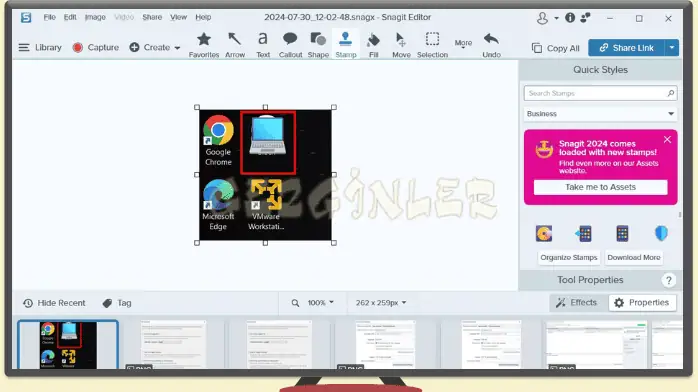The width and height of the screenshot is (698, 392).
Task: Pick the first business stamp icon
Action: [544, 234]
